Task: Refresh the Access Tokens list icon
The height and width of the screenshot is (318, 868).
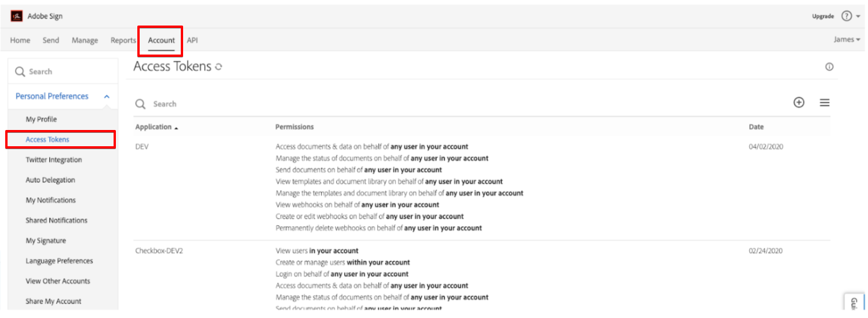Action: click(x=218, y=67)
